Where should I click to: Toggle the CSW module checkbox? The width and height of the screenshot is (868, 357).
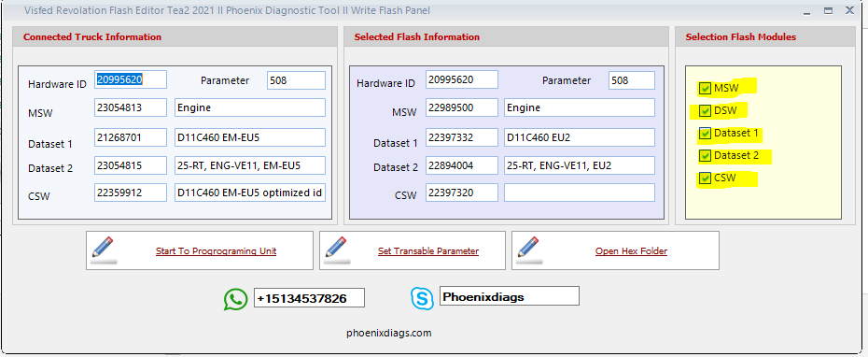point(705,178)
